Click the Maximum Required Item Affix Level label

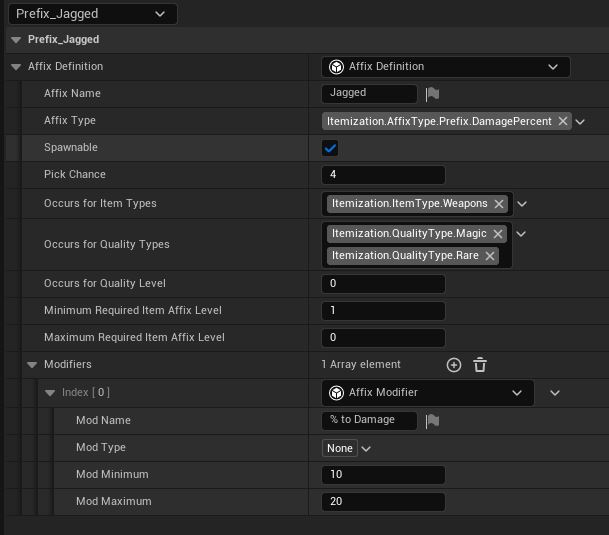(x=134, y=337)
